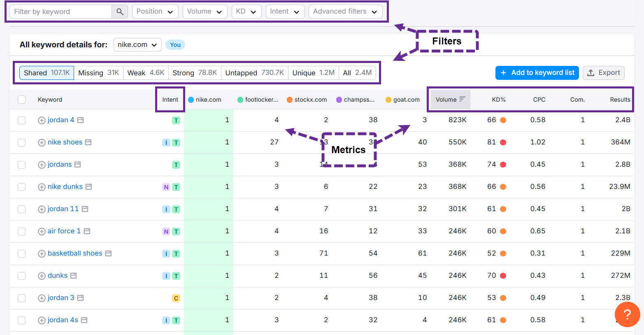The width and height of the screenshot is (644, 335).
Task: Add nike shoes keyword via plus icon
Action: 42,142
